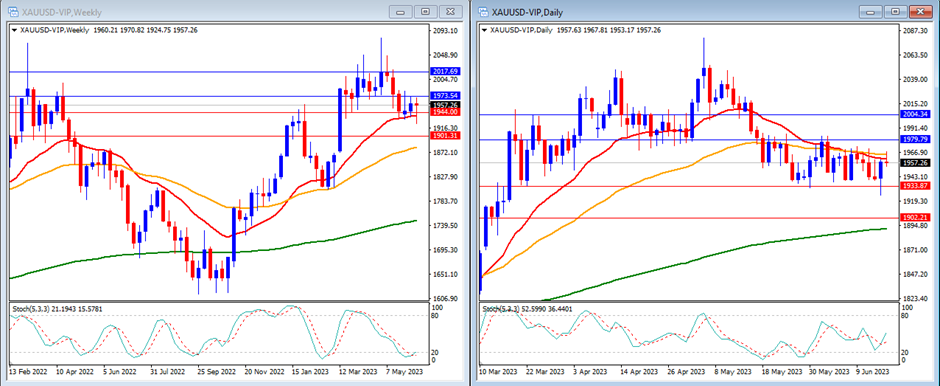Click the 1894.80 price axis value

click(x=915, y=225)
